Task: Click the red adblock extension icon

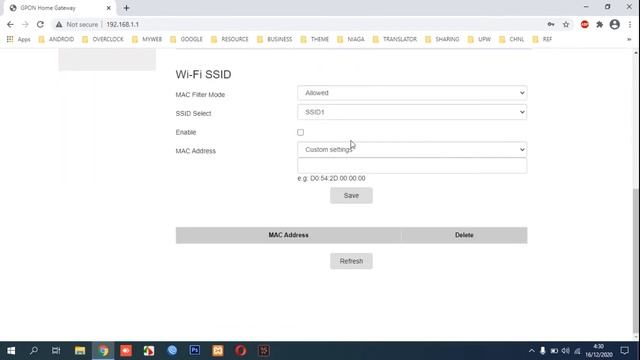Action: coord(584,24)
